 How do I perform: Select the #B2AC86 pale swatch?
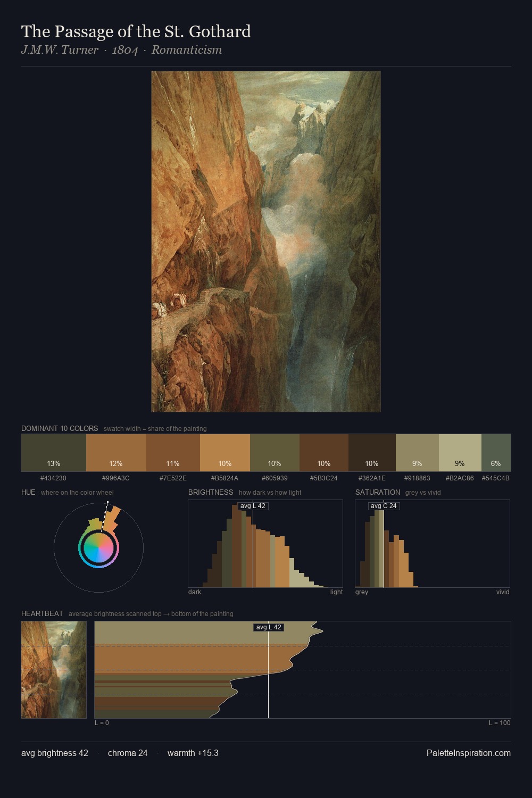click(x=460, y=453)
